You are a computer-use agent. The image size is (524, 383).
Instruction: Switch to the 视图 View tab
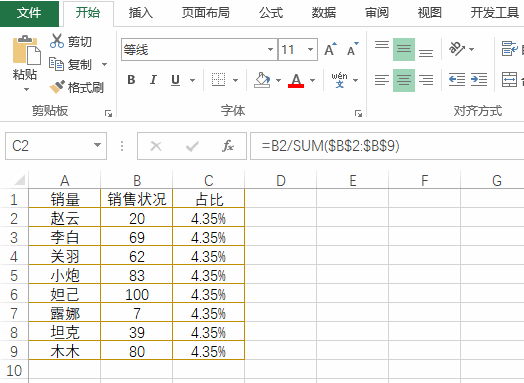tap(430, 13)
